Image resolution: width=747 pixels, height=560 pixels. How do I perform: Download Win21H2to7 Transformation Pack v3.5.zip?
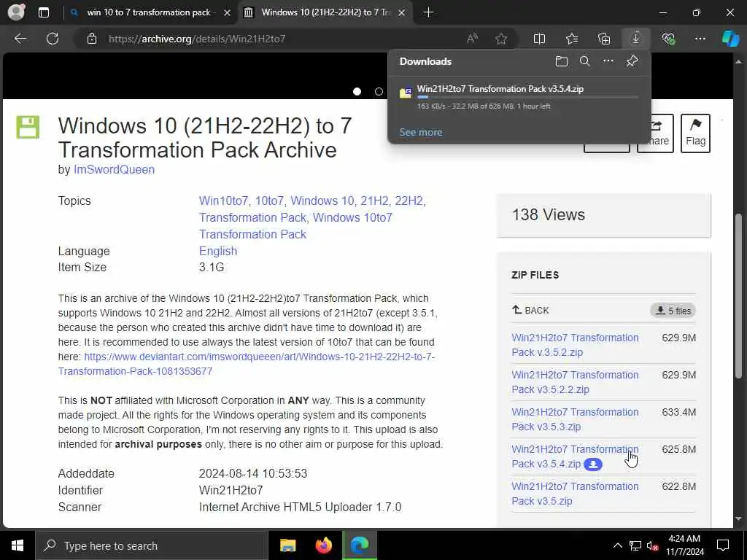575,494
